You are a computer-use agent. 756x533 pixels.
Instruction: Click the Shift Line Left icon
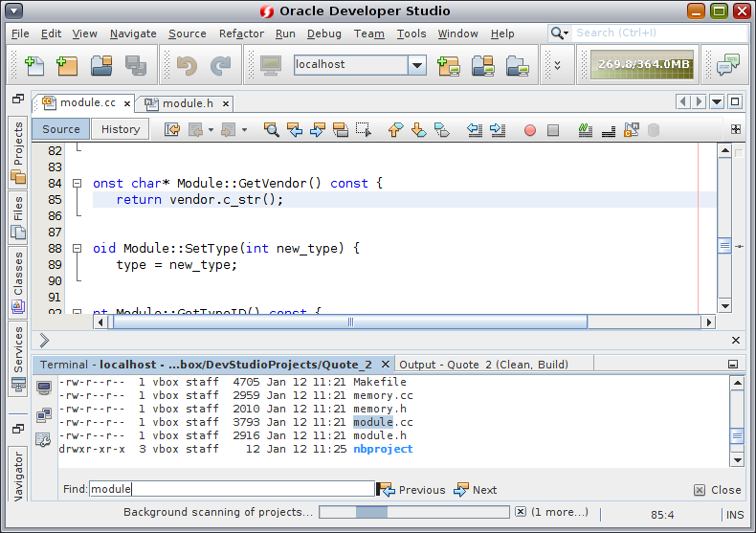click(475, 129)
